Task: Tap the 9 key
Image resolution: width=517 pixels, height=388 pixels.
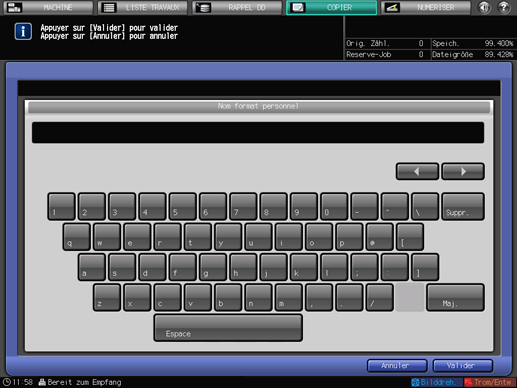Action: click(x=304, y=206)
